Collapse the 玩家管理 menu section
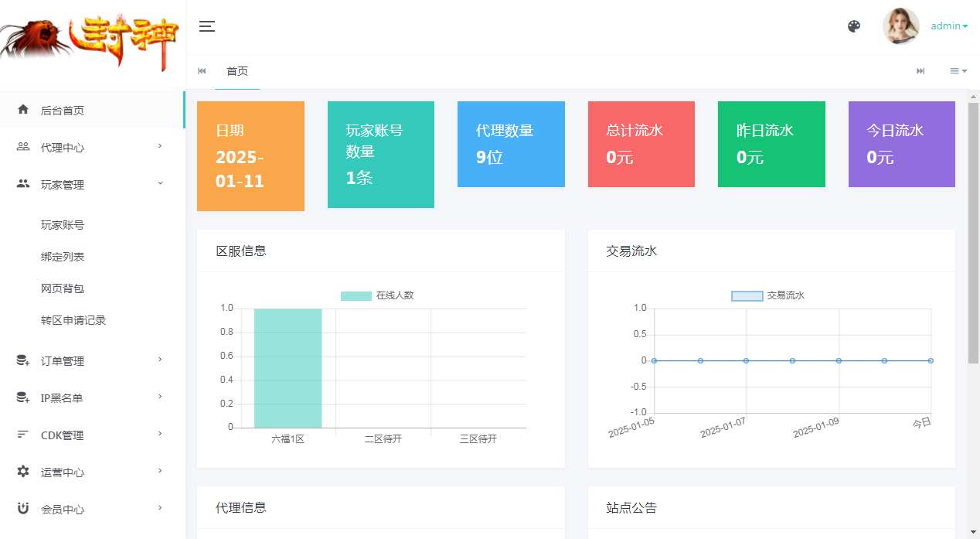Screen dimensions: 980x539 tap(160, 184)
